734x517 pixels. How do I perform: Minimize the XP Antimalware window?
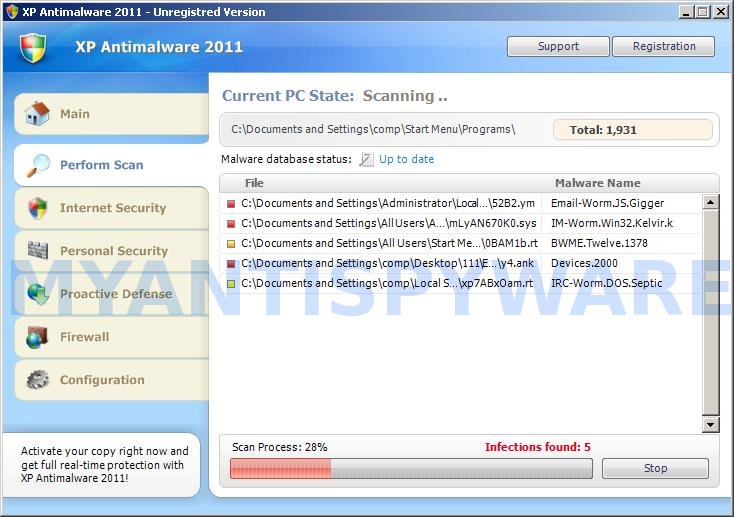click(x=686, y=12)
